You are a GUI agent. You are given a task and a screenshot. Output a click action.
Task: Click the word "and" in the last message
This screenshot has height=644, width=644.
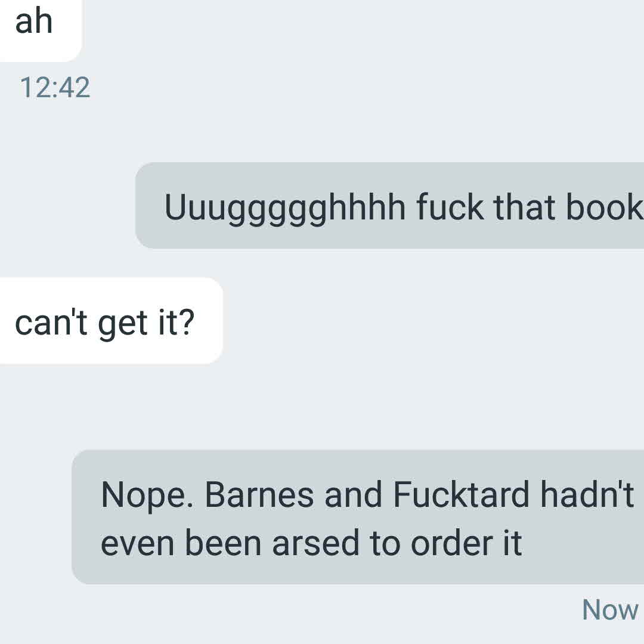[x=353, y=495]
